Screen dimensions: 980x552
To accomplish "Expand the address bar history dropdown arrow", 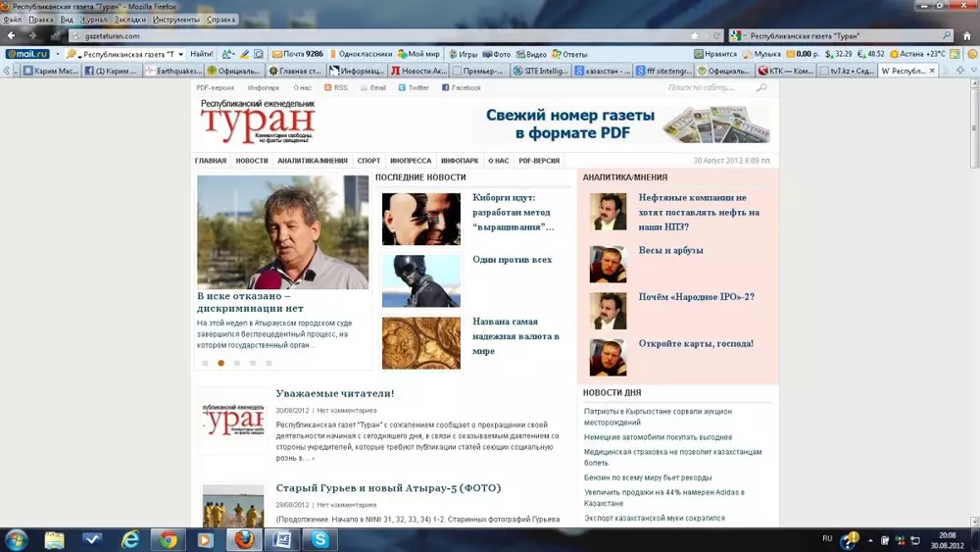I will pyautogui.click(x=705, y=35).
